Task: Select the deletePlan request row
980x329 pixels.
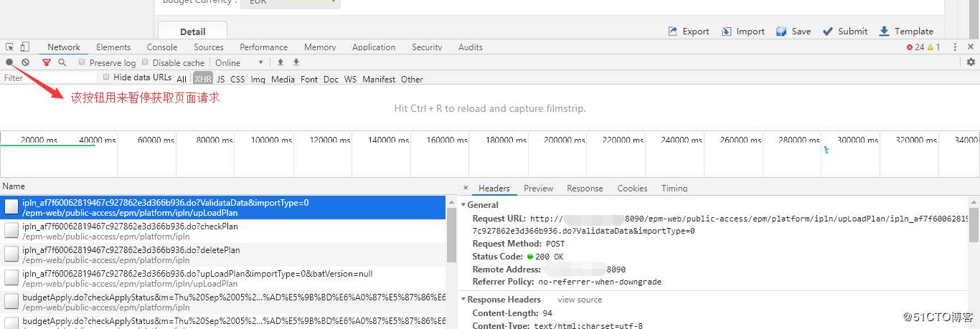Action: click(223, 254)
